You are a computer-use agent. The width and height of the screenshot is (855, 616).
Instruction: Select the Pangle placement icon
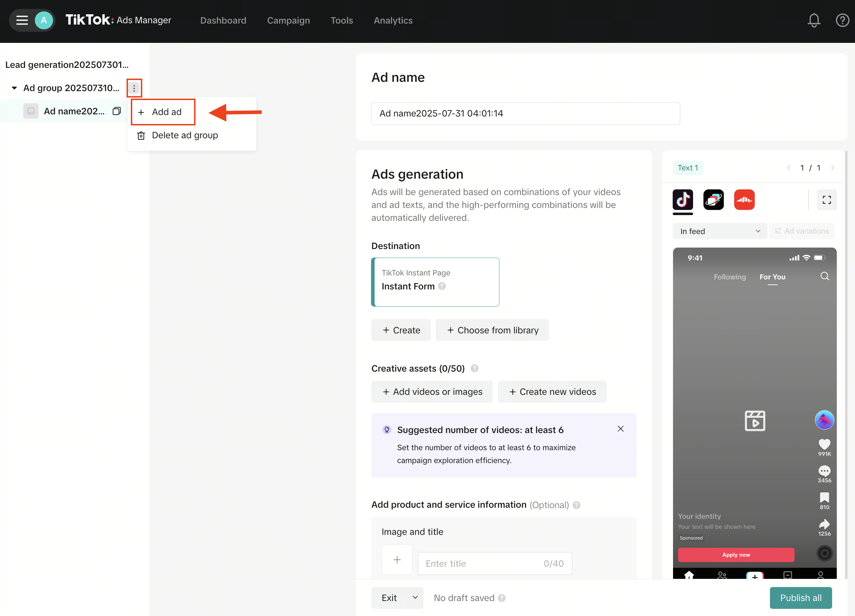click(x=713, y=200)
